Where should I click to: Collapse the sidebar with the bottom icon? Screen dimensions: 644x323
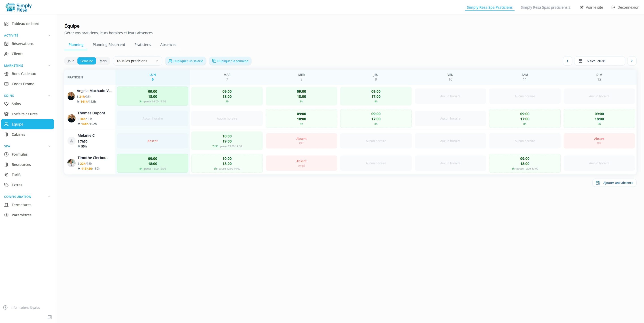(x=49, y=317)
